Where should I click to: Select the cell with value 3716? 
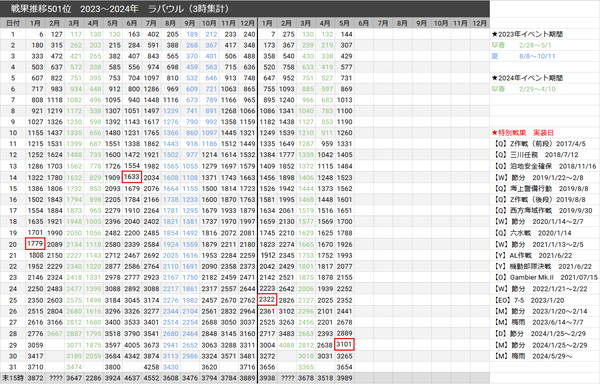point(247,367)
